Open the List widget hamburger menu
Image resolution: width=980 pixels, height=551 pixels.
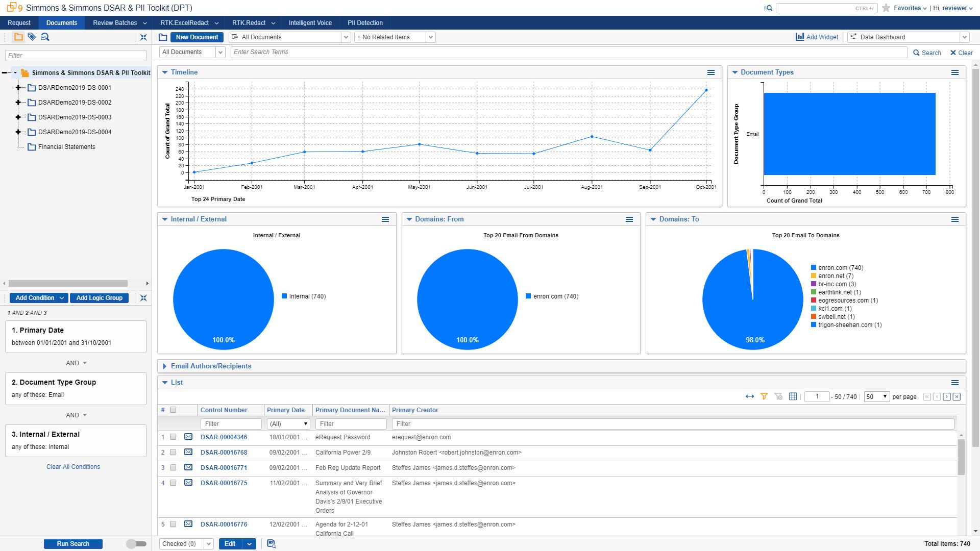(x=955, y=383)
